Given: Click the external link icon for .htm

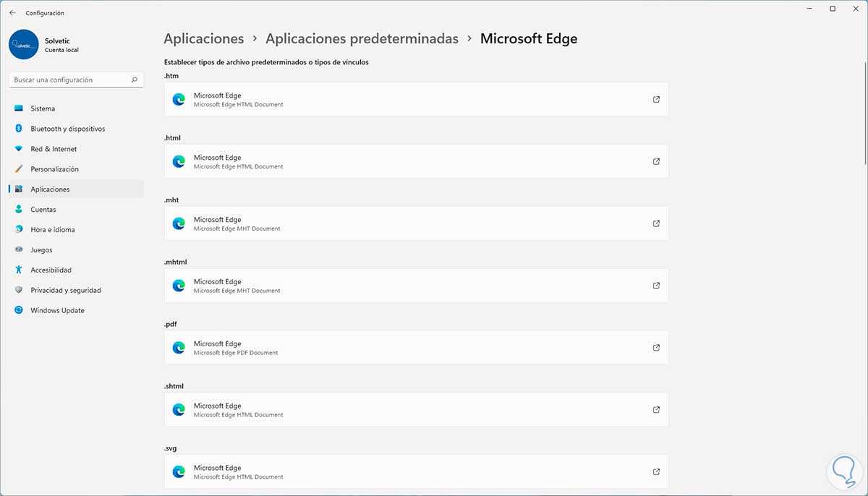Looking at the screenshot, I should 656,100.
